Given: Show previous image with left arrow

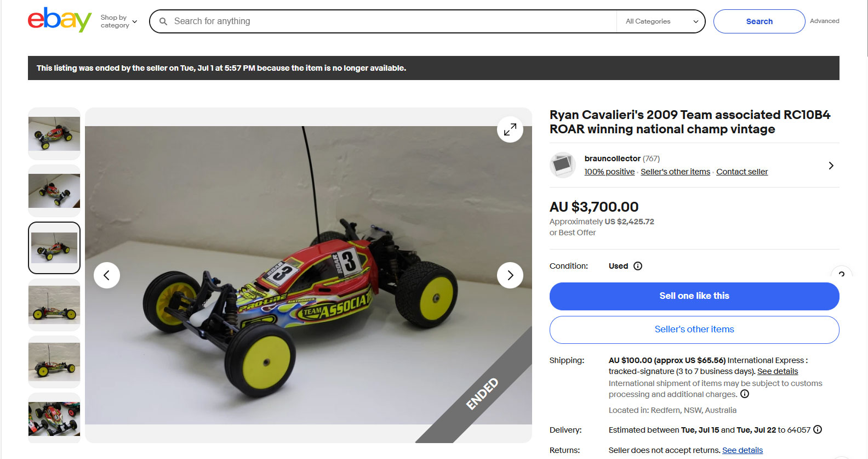Looking at the screenshot, I should tap(107, 275).
